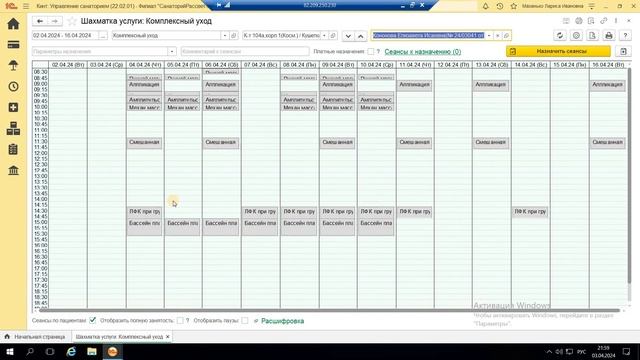The image size is (640, 360).
Task: Click the refresh schedule icon
Action: pos(560,36)
